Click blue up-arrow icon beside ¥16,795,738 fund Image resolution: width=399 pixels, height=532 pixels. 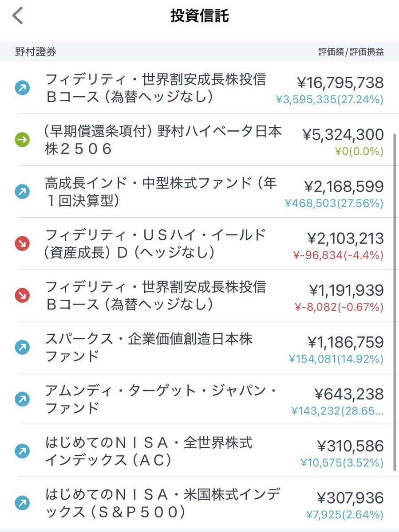(22, 88)
